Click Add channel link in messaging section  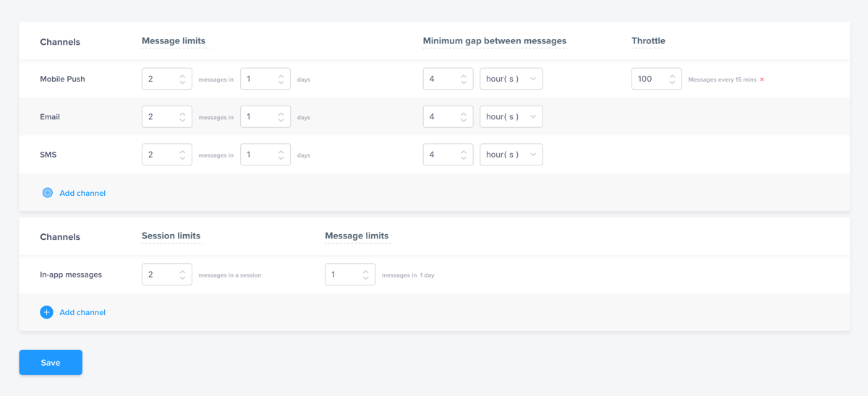pyautogui.click(x=82, y=193)
